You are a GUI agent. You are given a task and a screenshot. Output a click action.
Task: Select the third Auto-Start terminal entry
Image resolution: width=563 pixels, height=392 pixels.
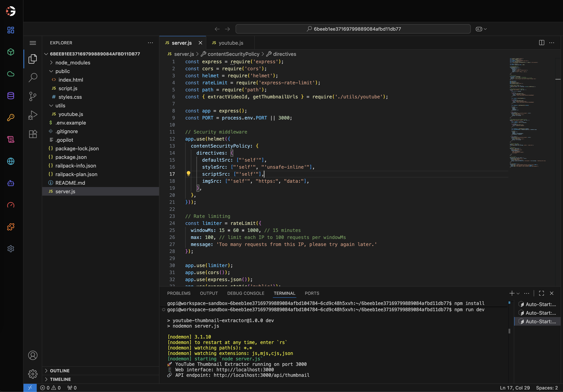pyautogui.click(x=537, y=322)
